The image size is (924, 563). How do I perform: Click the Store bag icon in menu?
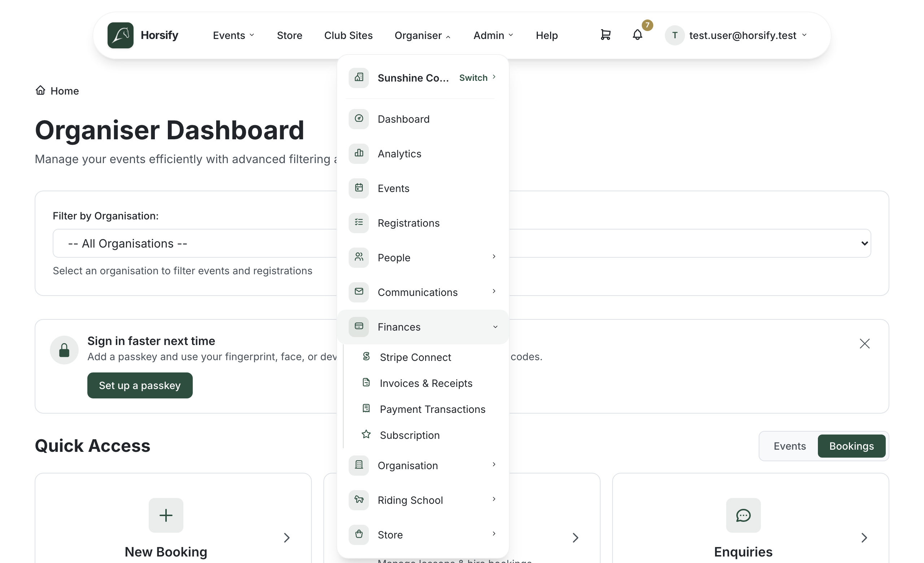[359, 534]
